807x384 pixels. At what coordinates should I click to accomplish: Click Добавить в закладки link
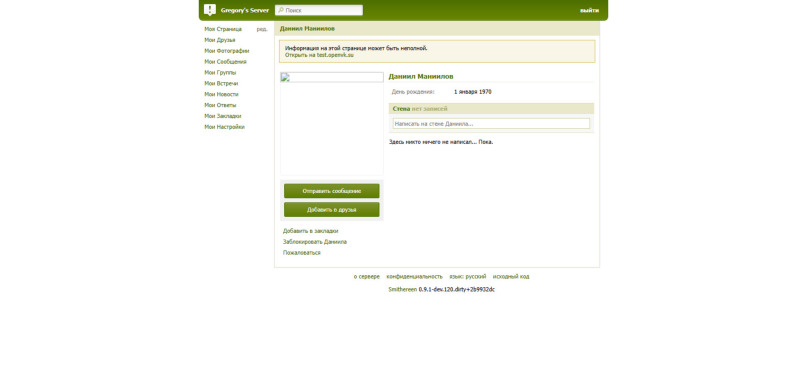(x=310, y=231)
